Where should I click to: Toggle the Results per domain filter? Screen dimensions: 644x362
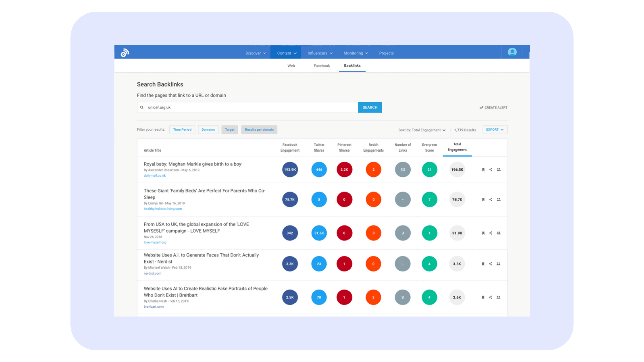click(259, 129)
